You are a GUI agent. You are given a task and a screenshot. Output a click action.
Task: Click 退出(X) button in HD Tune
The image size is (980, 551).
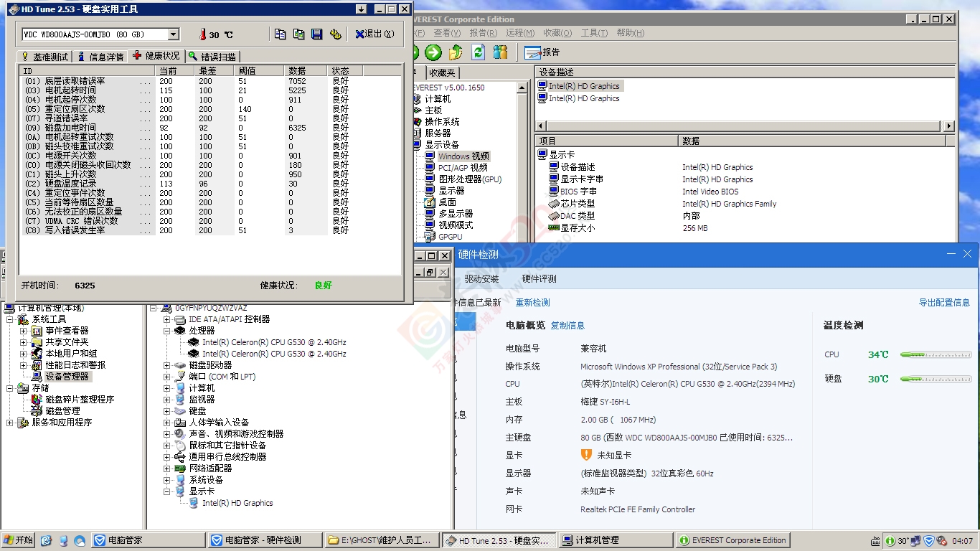[x=374, y=34]
